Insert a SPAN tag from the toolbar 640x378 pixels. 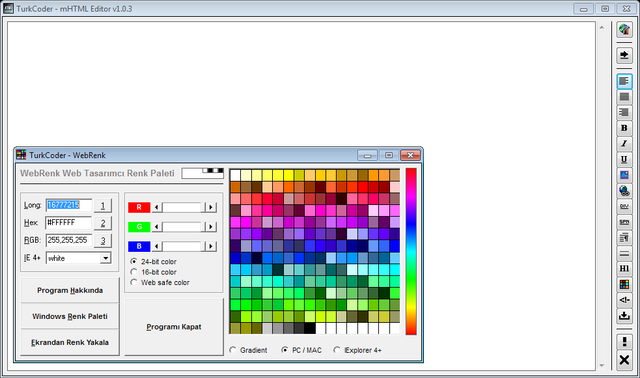point(624,222)
